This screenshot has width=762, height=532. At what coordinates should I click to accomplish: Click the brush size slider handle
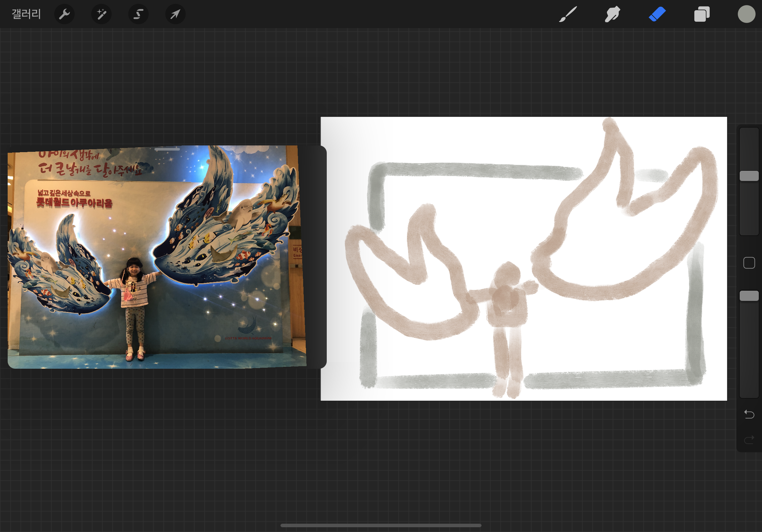749,176
